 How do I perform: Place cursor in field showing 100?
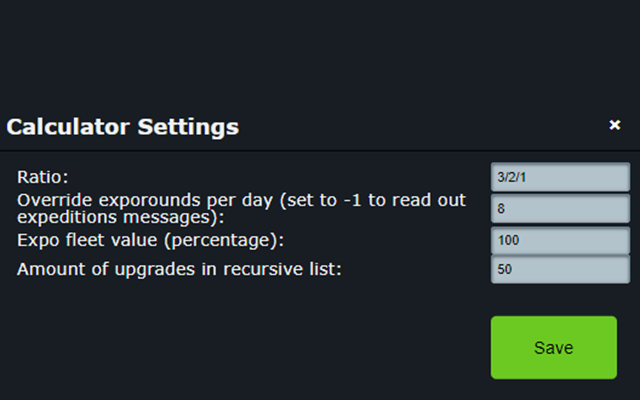pyautogui.click(x=560, y=240)
